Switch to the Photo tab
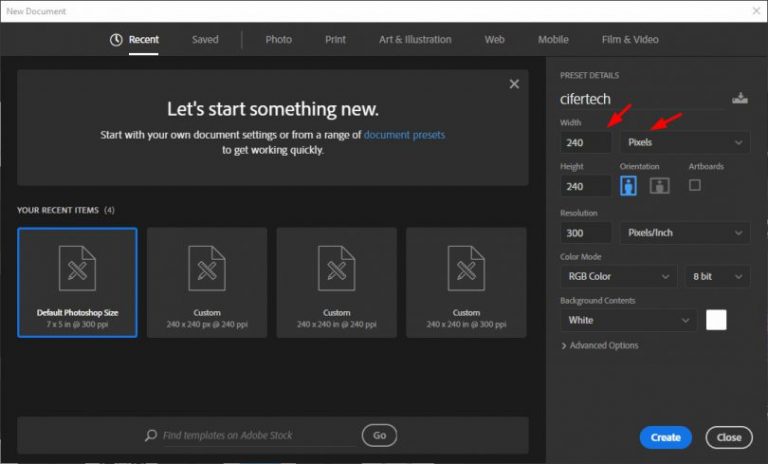The image size is (768, 464). click(x=279, y=40)
